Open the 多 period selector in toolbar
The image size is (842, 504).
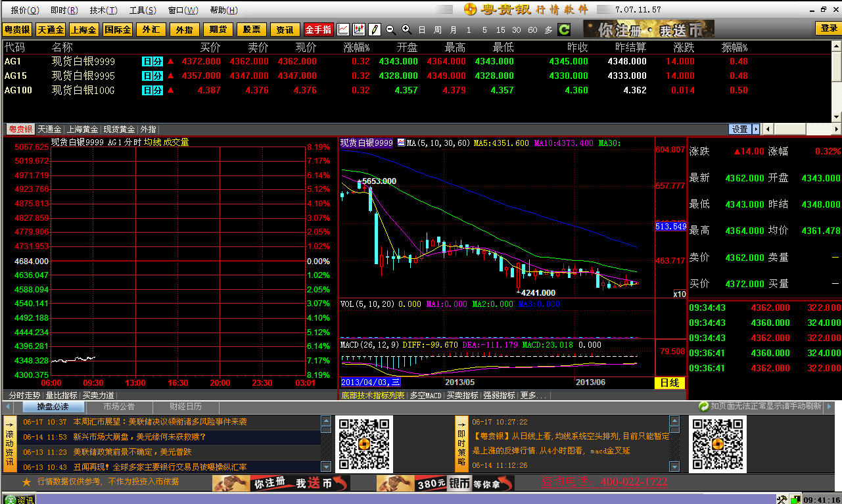click(549, 30)
